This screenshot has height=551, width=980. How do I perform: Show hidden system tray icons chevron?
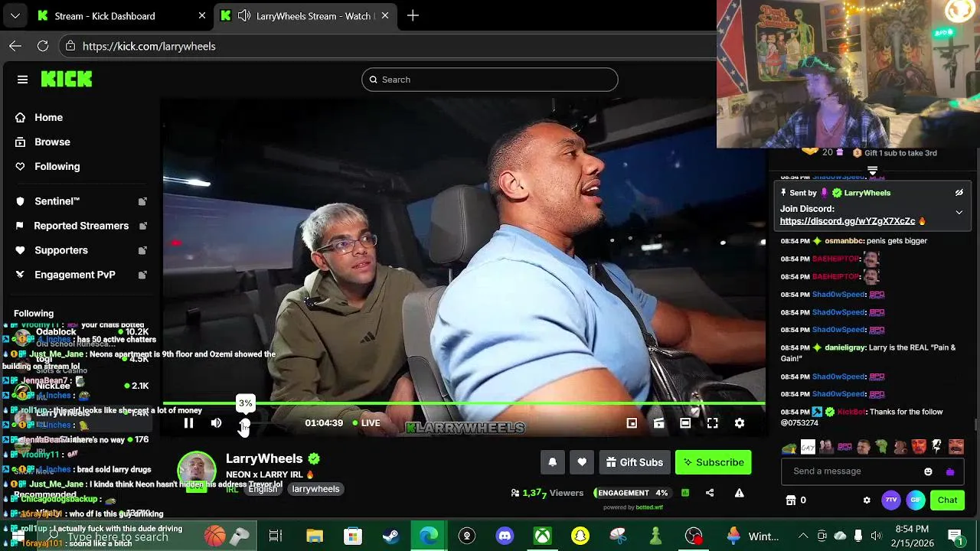[803, 536]
